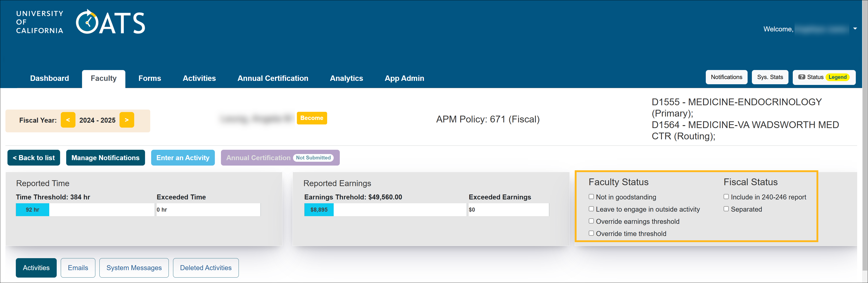868x283 pixels.
Task: Click the Fiscal Status heading
Action: 750,182
